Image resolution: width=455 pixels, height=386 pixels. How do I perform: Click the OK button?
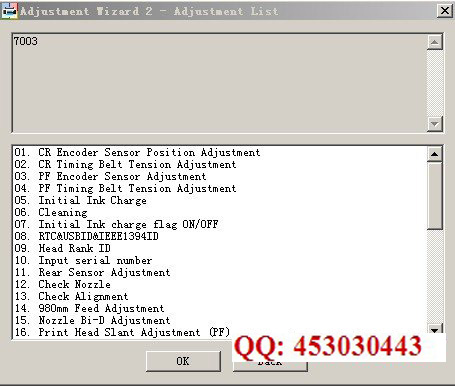pyautogui.click(x=183, y=361)
